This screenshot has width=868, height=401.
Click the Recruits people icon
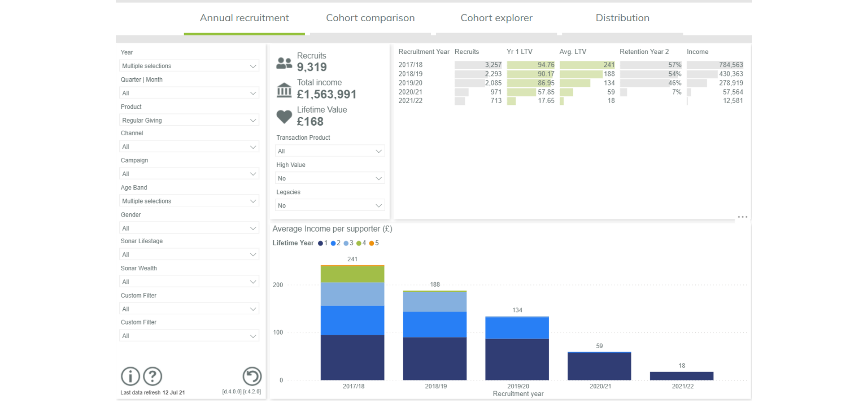(284, 63)
